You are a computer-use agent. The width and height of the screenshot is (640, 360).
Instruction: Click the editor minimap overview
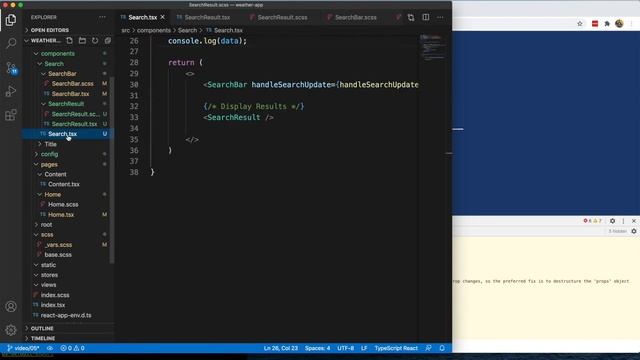click(x=433, y=48)
